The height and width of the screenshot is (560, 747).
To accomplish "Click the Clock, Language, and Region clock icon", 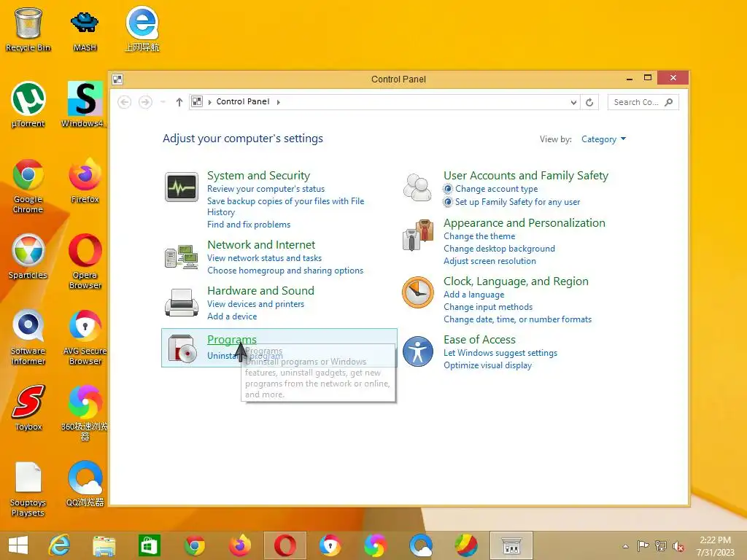I will coord(418,292).
